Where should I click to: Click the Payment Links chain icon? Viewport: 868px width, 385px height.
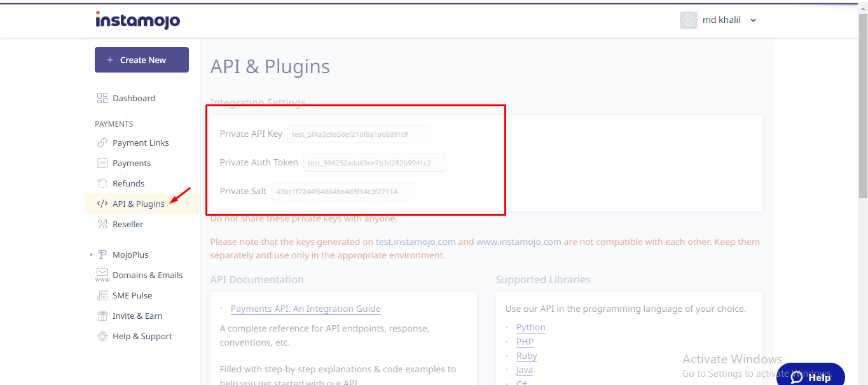pos(102,143)
